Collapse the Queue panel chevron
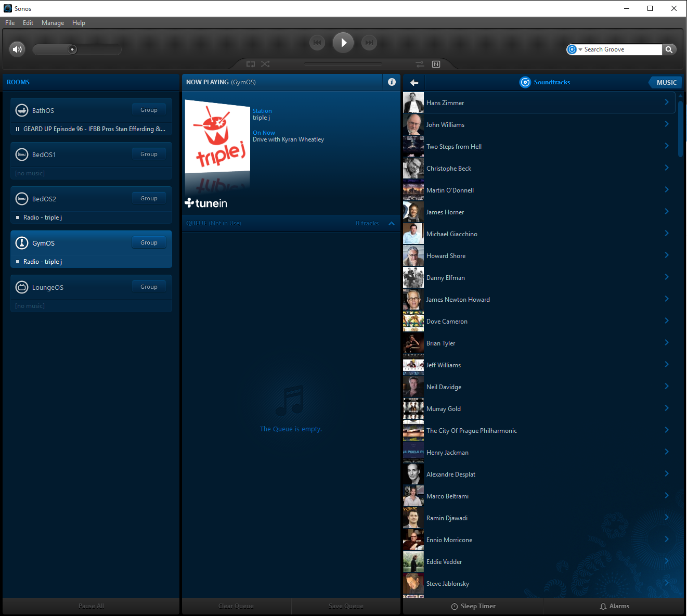687x616 pixels. (x=392, y=223)
